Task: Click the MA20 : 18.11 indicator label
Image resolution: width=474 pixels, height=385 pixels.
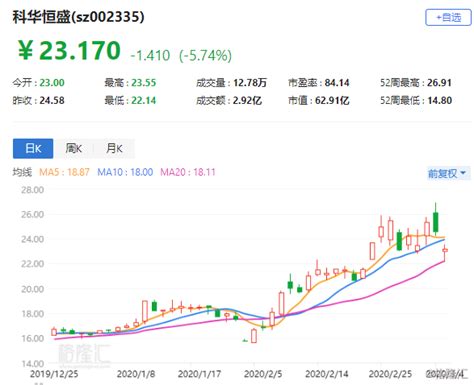Action: pos(188,172)
